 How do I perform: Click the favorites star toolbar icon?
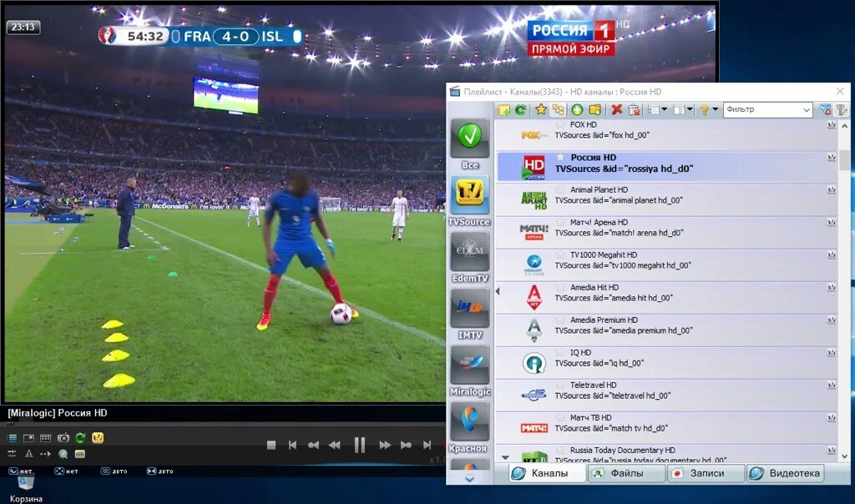point(540,109)
